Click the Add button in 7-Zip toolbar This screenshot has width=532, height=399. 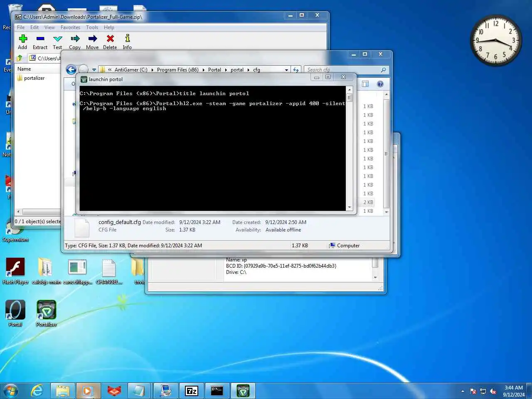pyautogui.click(x=23, y=42)
